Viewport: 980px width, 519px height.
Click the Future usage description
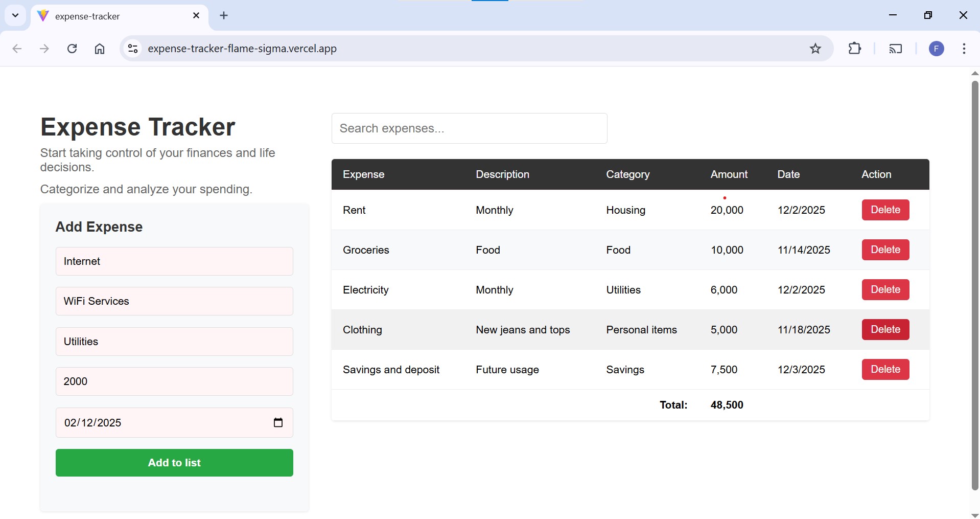pyautogui.click(x=507, y=370)
